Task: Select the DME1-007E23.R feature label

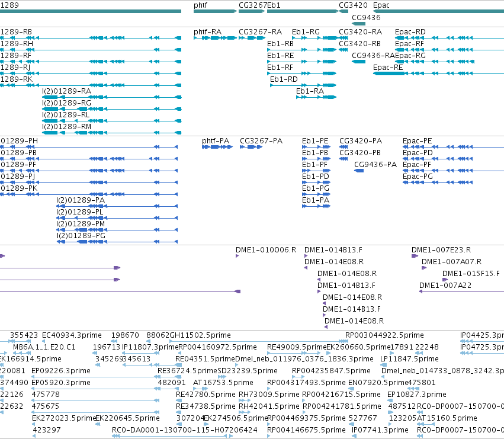Action: pyautogui.click(x=441, y=250)
